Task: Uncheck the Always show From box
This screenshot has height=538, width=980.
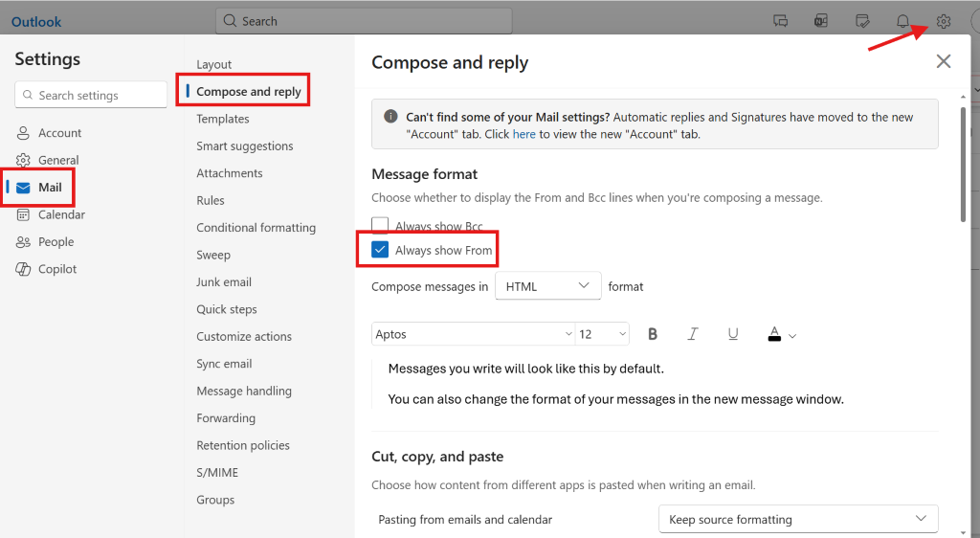Action: tap(380, 250)
